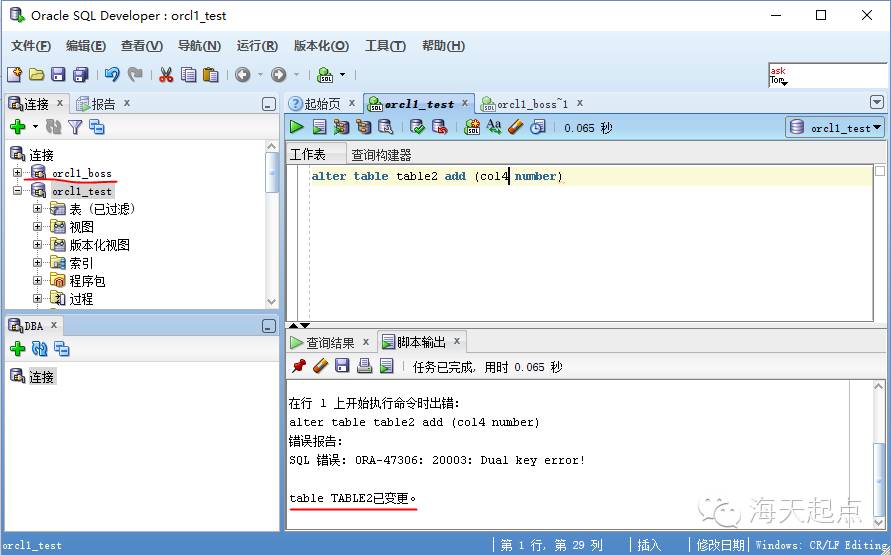This screenshot has width=891, height=555.
Task: Expand the 视图 node
Action: [37, 227]
